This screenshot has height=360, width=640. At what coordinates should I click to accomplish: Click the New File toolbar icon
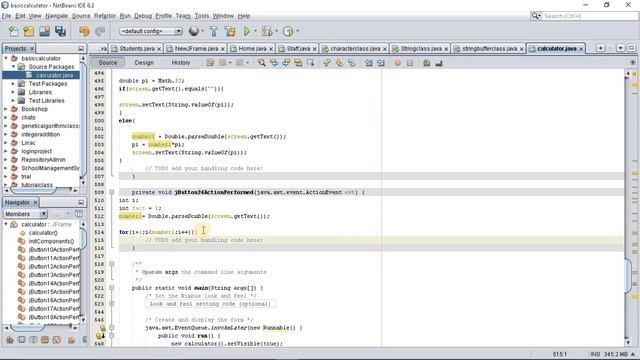[x=13, y=31]
